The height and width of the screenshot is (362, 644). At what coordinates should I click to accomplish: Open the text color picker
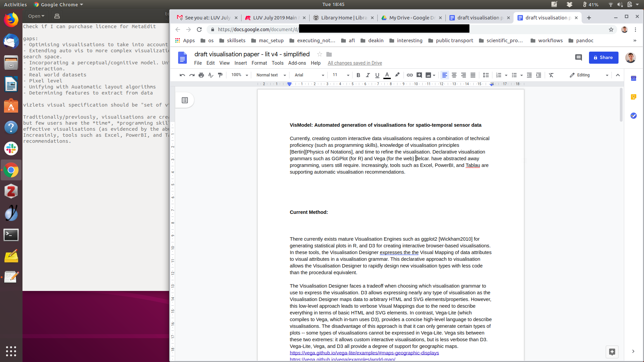point(387,75)
